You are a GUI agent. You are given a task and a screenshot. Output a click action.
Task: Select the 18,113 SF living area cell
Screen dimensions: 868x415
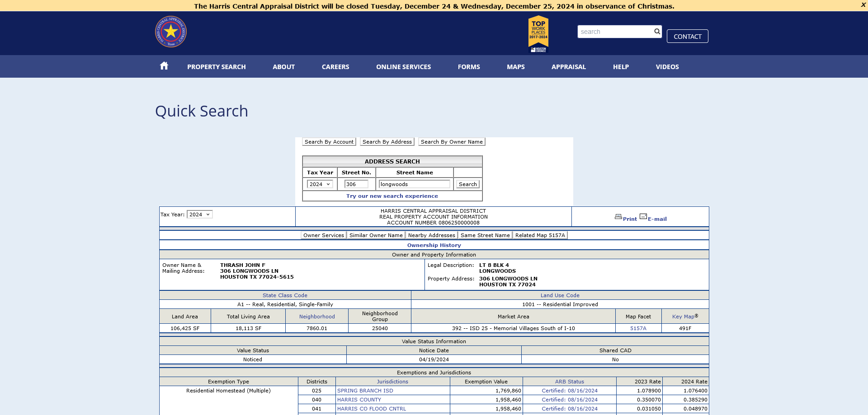click(248, 328)
